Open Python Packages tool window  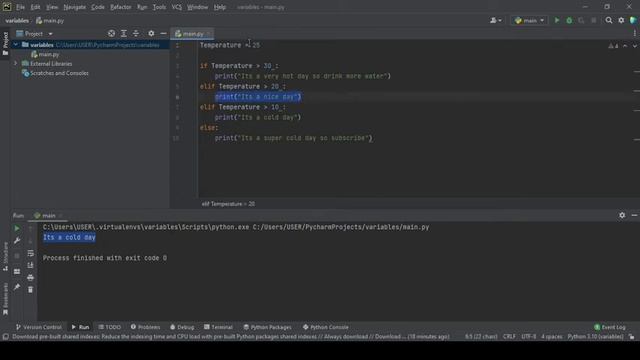tap(267, 327)
